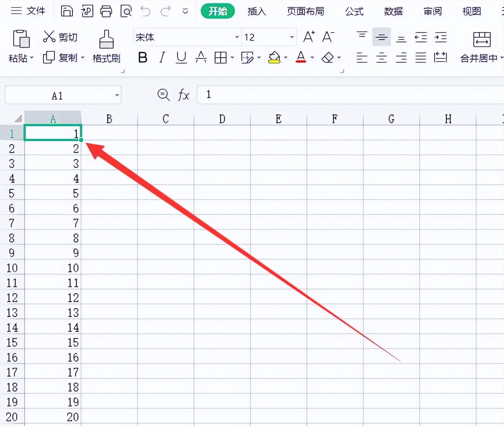Select cell A20 containing 20
Image resolution: width=504 pixels, height=426 pixels.
[x=53, y=417]
